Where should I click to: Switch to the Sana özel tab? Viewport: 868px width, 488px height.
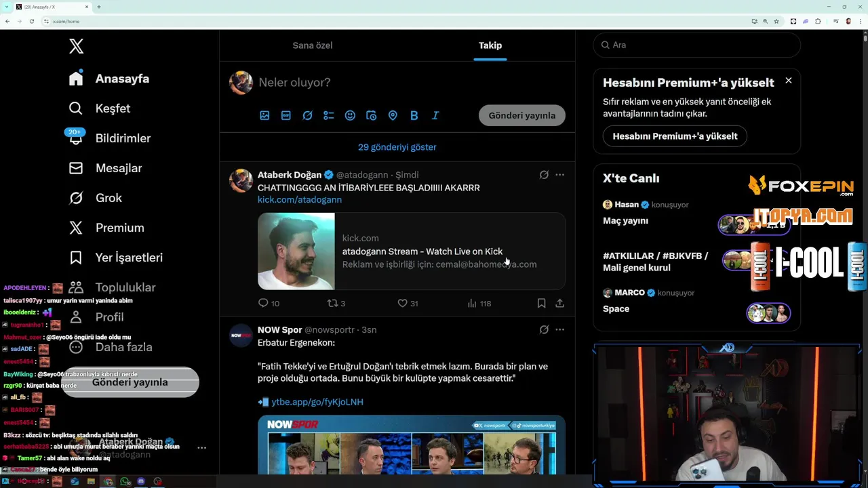point(313,45)
